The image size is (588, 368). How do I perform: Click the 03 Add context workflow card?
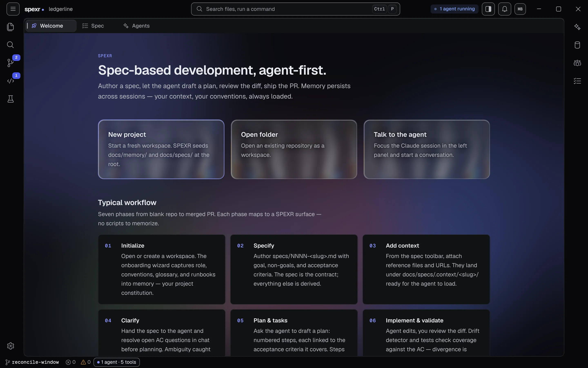tap(426, 269)
